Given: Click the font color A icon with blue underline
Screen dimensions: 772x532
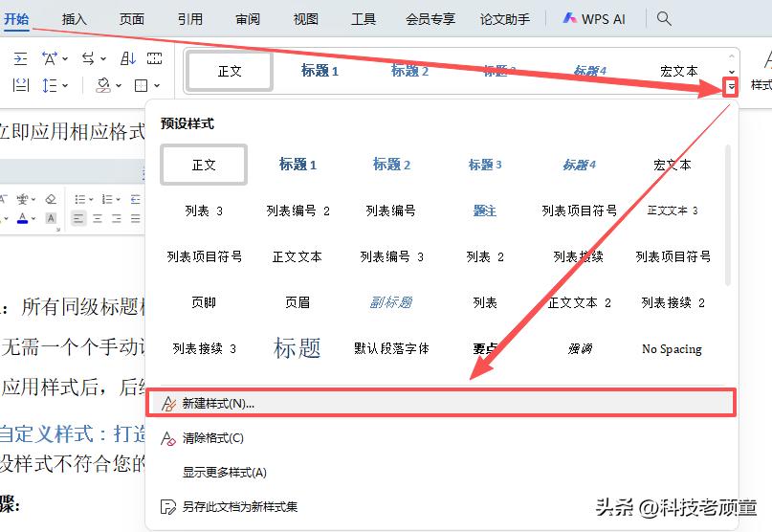Looking at the screenshot, I should tap(23, 218).
